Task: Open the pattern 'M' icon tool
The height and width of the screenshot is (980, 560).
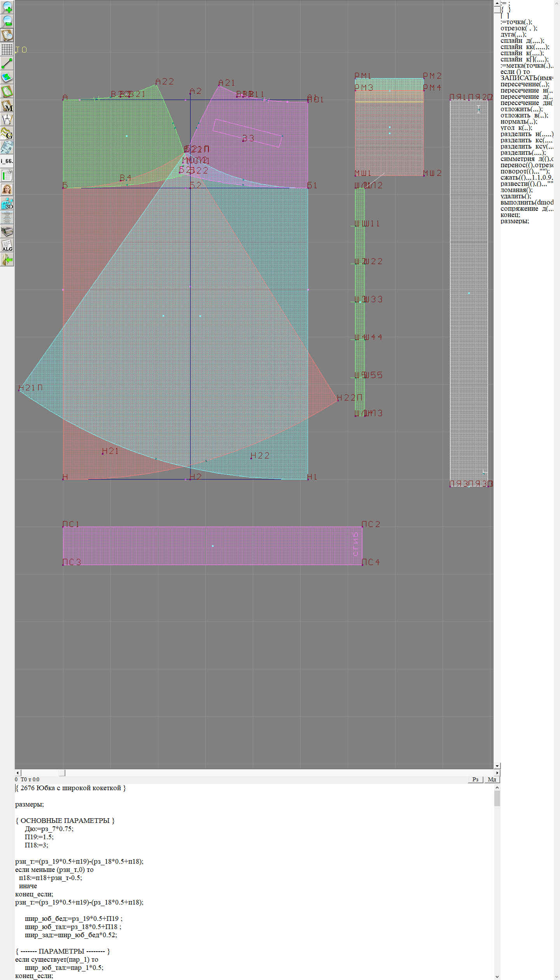Action: (x=7, y=106)
